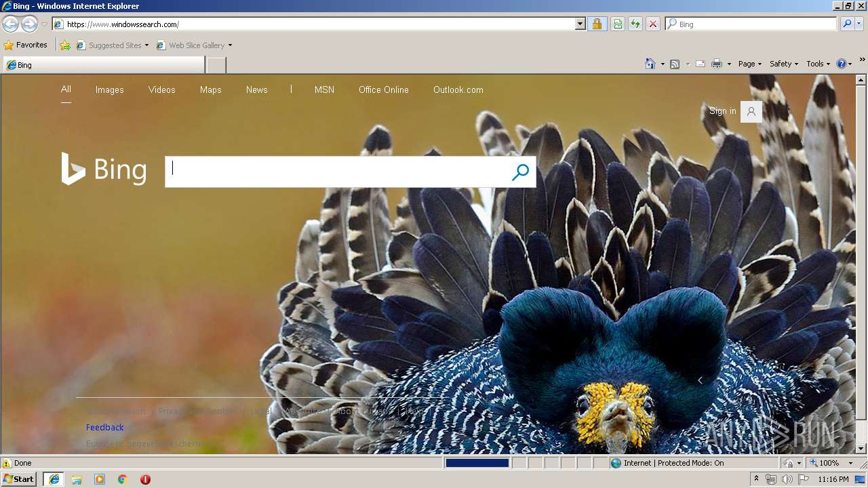Open Windows Explorer folder taskbar icon
This screenshot has width=868, height=488.
pyautogui.click(x=77, y=479)
